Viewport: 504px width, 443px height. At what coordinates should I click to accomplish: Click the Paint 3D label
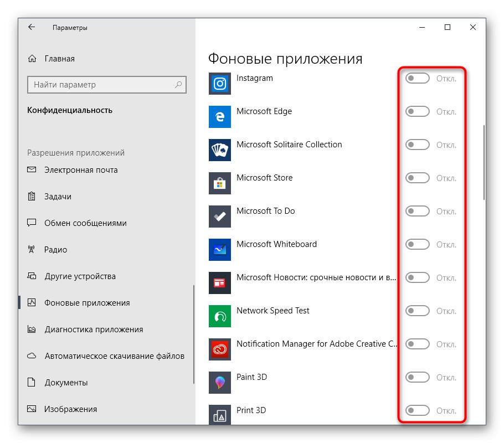pos(251,377)
